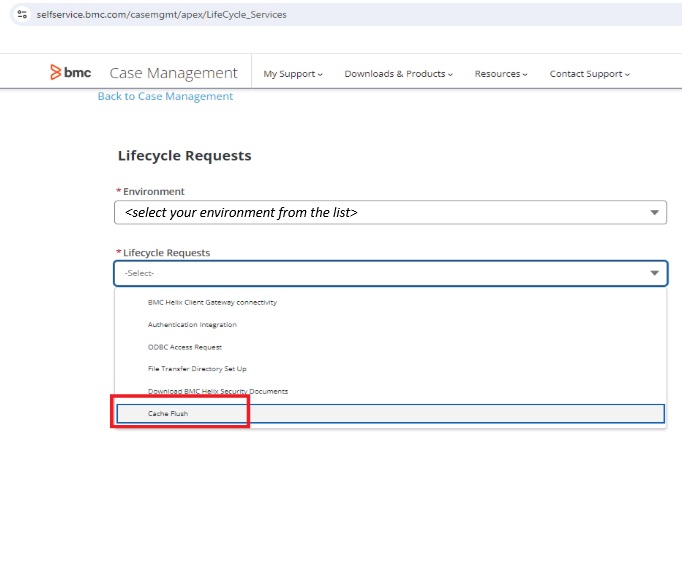Viewport: 682px width, 568px height.
Task: Click the Back to Case Management link
Action: pos(165,96)
